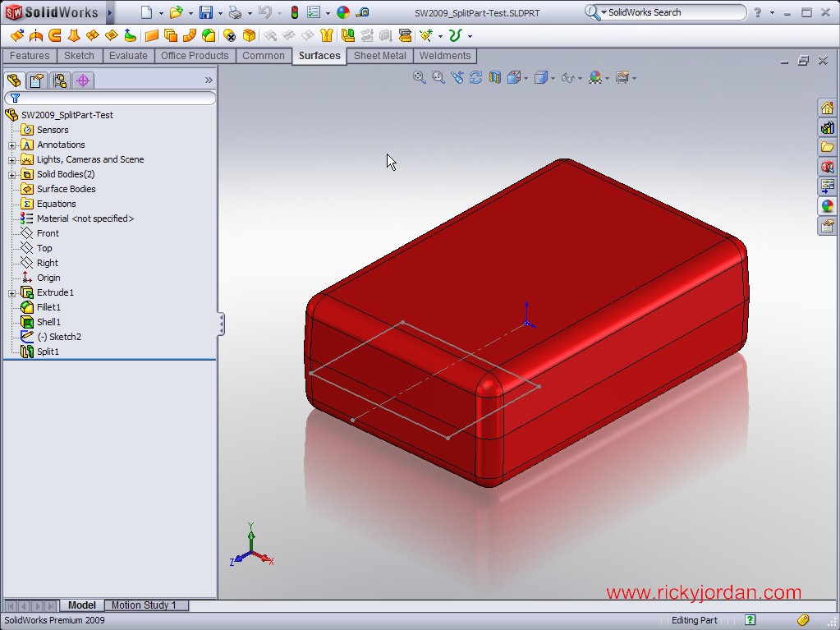Collapse the FeatureManager panel handle
This screenshot has height=630, width=840.
(221, 324)
